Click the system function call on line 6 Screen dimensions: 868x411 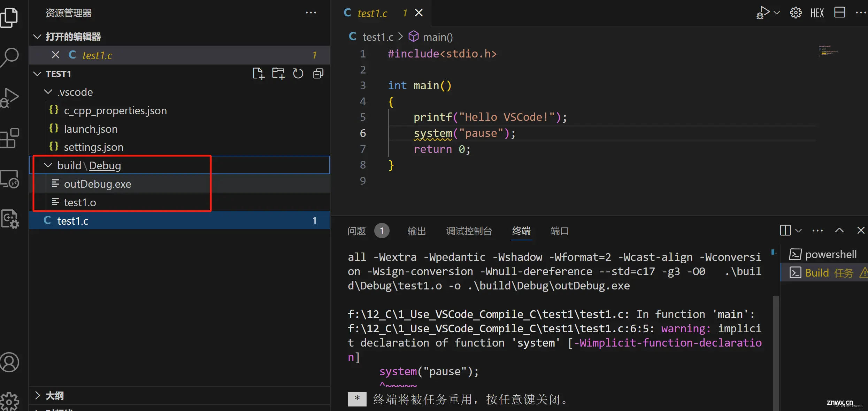(432, 133)
